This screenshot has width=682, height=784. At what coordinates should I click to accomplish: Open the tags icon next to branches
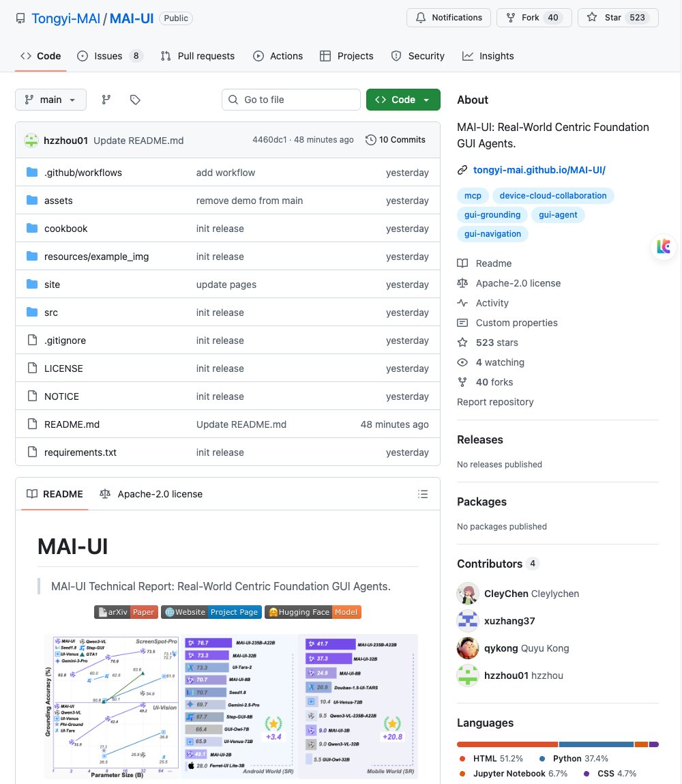[135, 100]
